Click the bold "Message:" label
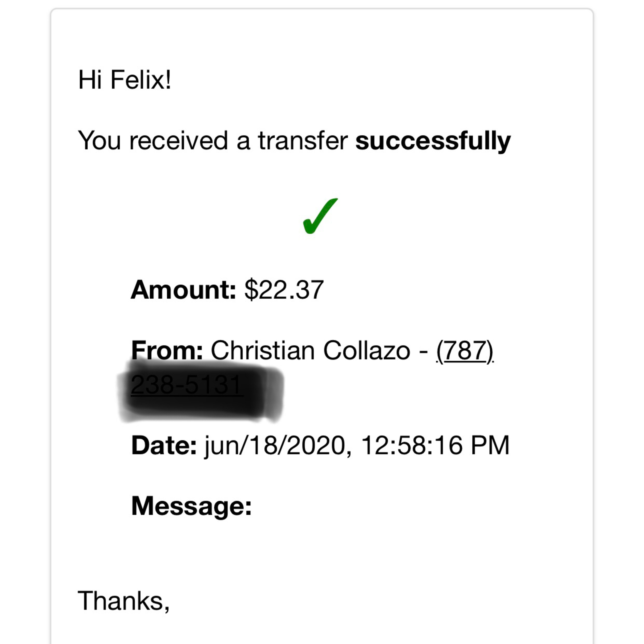The width and height of the screenshot is (644, 644). pos(191,506)
